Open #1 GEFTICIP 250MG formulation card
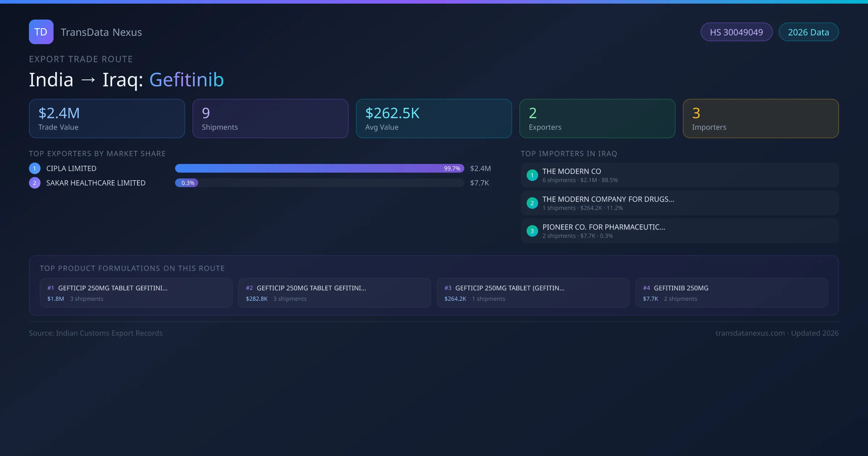Screen dimensions: 868x456 [x=136, y=293]
